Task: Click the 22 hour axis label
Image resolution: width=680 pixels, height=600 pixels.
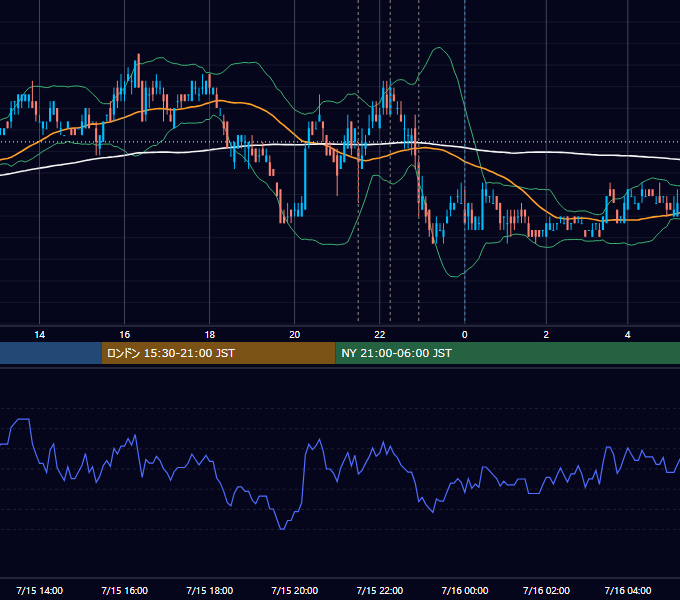Action: coord(379,335)
